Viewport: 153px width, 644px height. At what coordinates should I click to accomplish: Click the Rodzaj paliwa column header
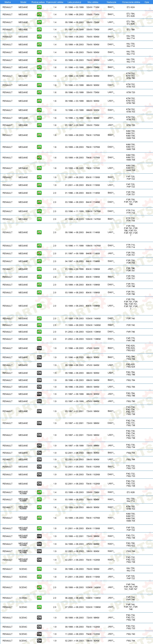[x=38, y=2]
